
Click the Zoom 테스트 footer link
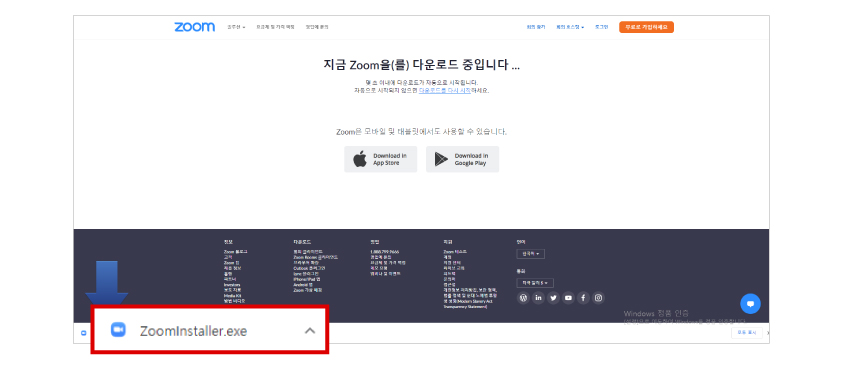455,252
